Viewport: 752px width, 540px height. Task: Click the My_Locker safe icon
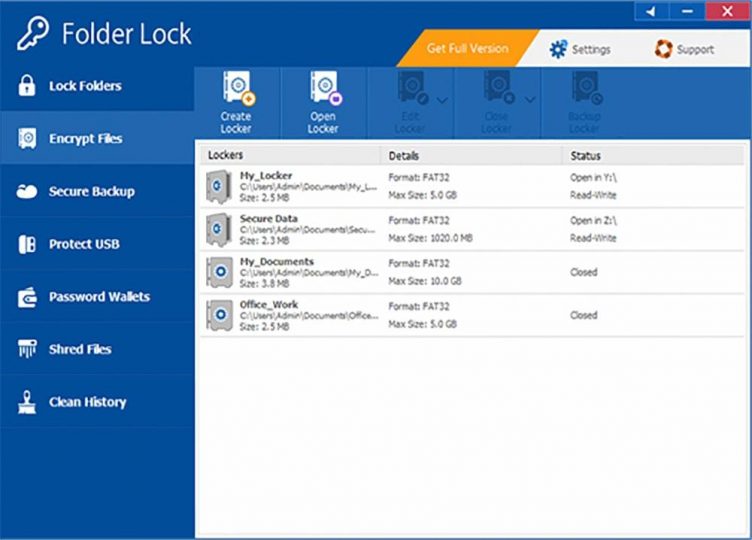[x=219, y=186]
